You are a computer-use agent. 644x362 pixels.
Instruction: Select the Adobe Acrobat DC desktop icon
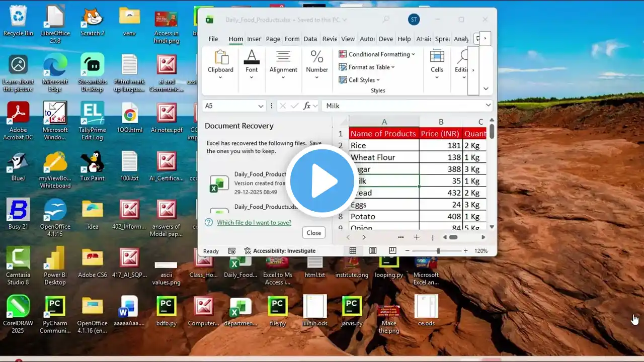coord(18,121)
